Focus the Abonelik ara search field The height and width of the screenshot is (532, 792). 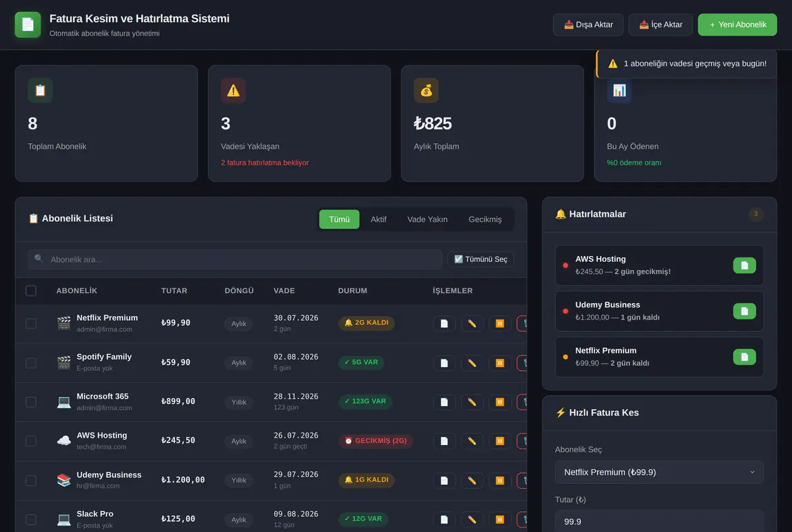(x=235, y=259)
